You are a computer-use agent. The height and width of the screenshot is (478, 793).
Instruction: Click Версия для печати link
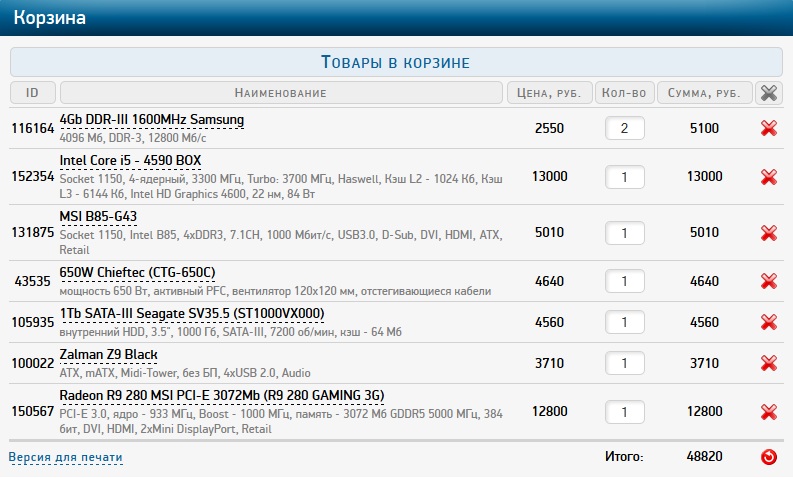(x=65, y=457)
